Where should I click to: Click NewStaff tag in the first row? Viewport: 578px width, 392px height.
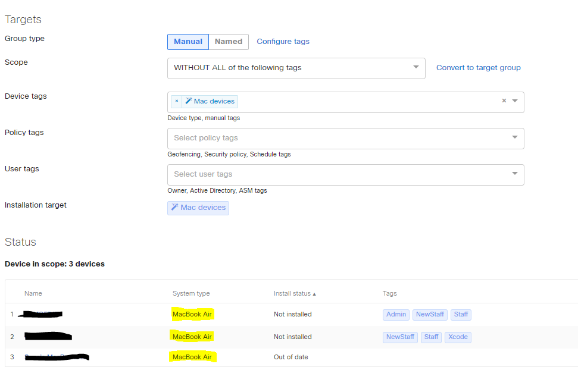pyautogui.click(x=430, y=314)
